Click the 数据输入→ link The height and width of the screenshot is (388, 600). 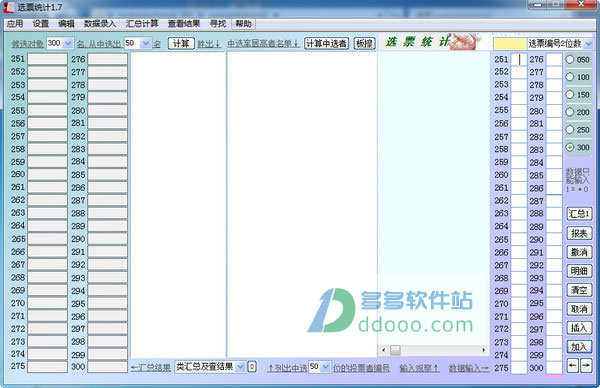point(469,368)
